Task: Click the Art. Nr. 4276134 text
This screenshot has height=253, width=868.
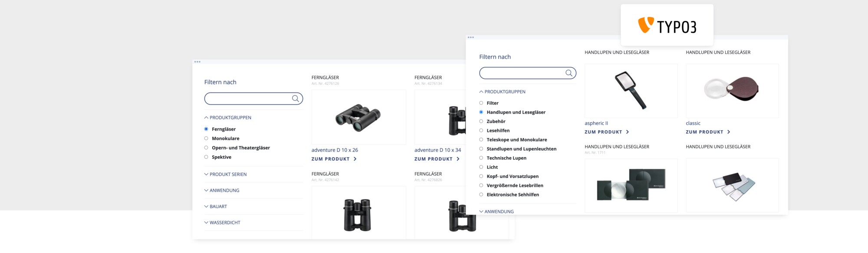Action: click(428, 83)
